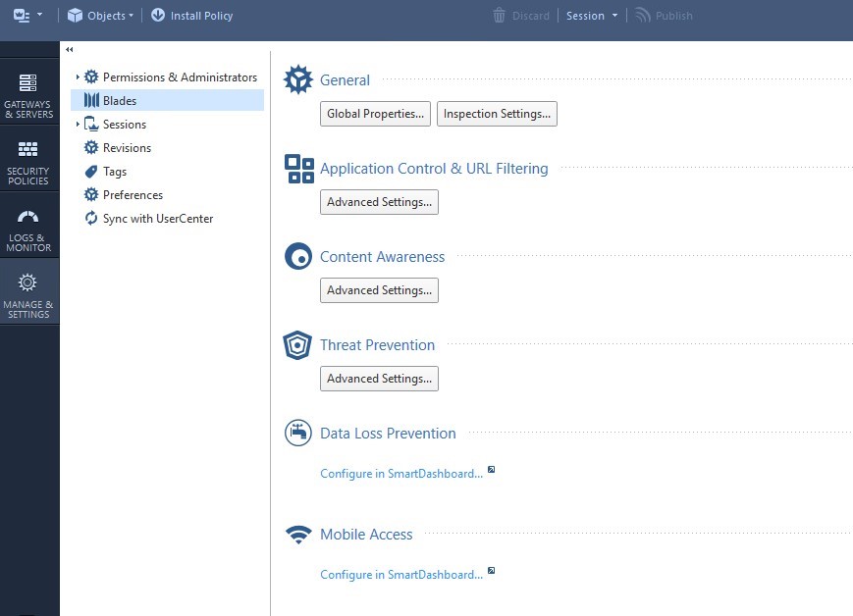
Task: Open Threat Prevention Advanced Settings
Action: click(x=379, y=379)
